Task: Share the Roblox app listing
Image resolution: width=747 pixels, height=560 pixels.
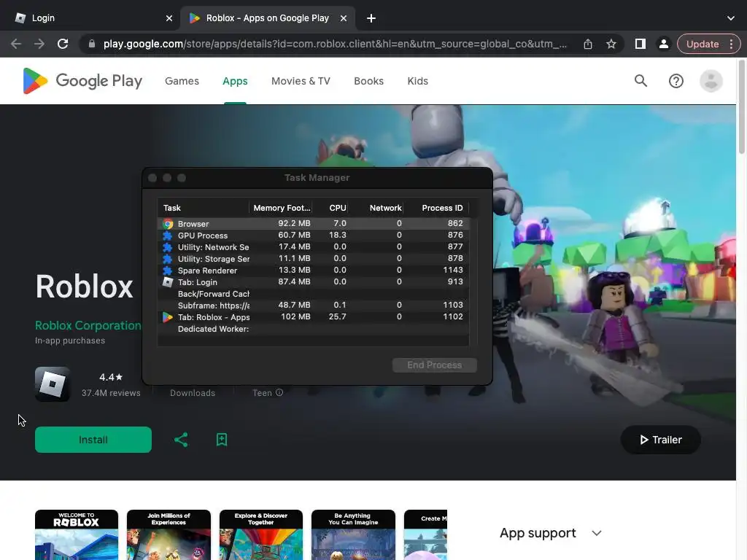Action: (181, 440)
